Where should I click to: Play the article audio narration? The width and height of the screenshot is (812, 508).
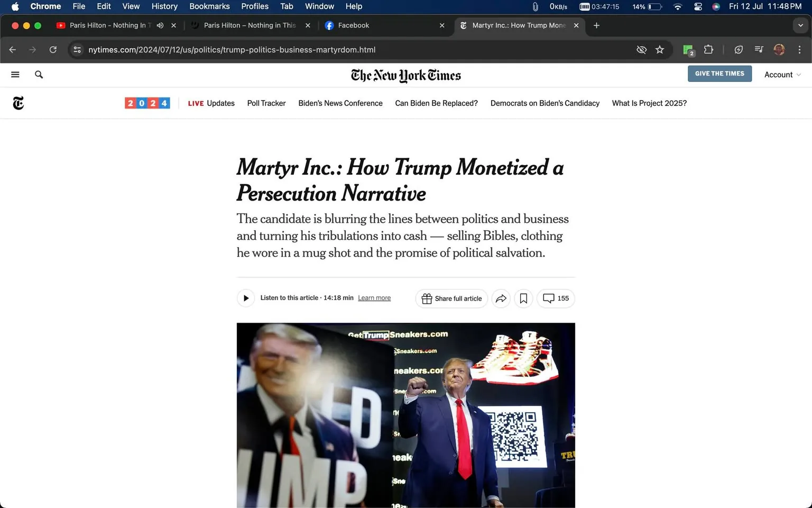pyautogui.click(x=245, y=298)
